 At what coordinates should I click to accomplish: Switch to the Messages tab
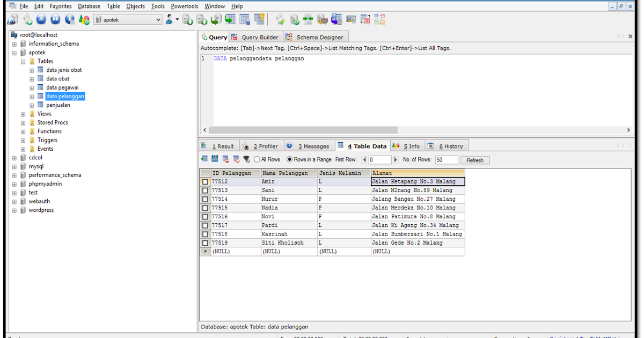pos(309,145)
